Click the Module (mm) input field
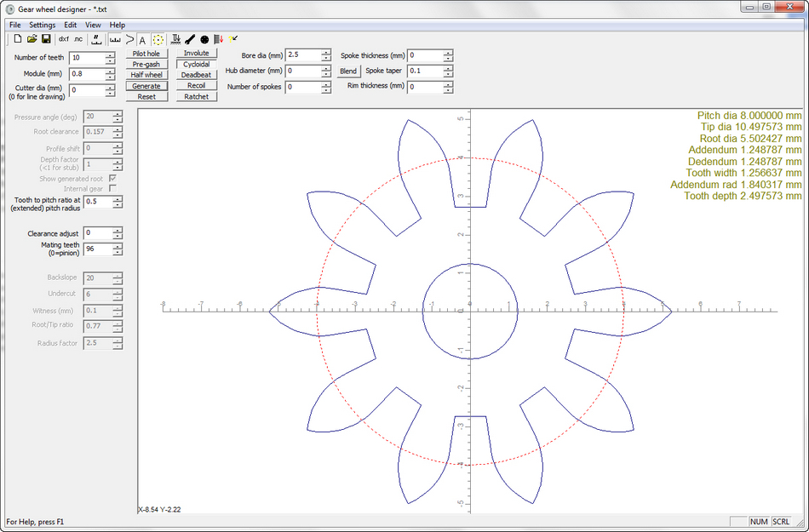 [87, 74]
